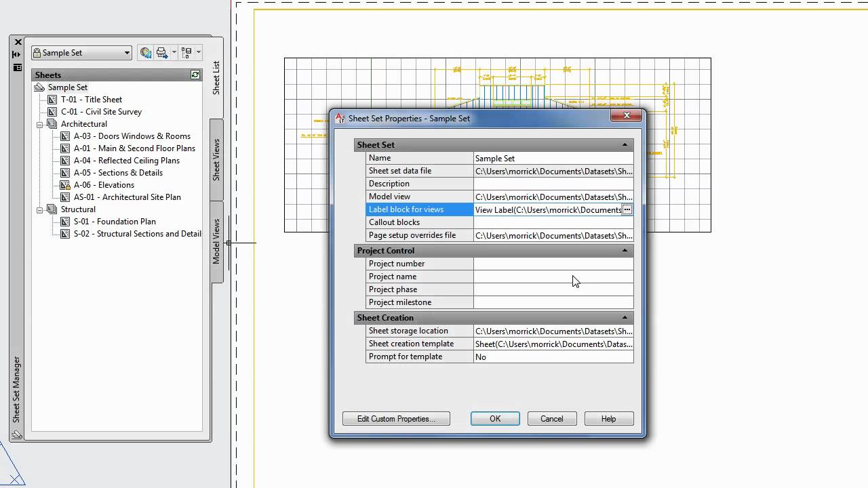Image resolution: width=868 pixels, height=488 pixels.
Task: Click the AutoCAD icon in the dialog title bar
Action: 340,118
